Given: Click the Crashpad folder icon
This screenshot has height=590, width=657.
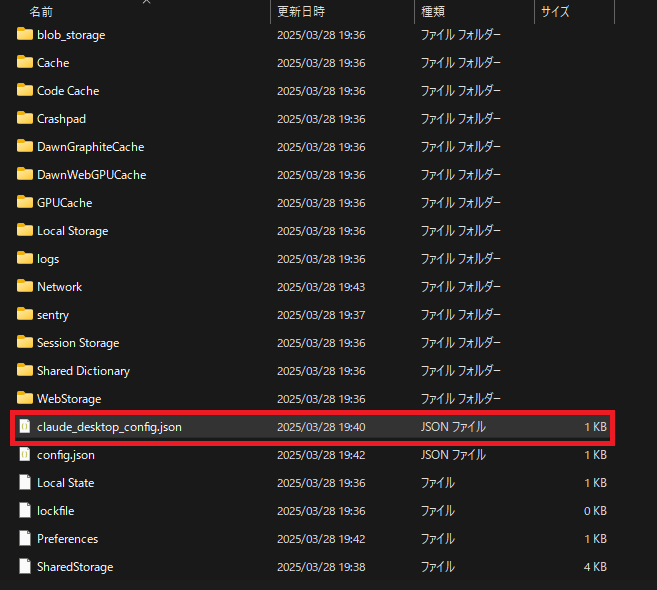Looking at the screenshot, I should 25,119.
